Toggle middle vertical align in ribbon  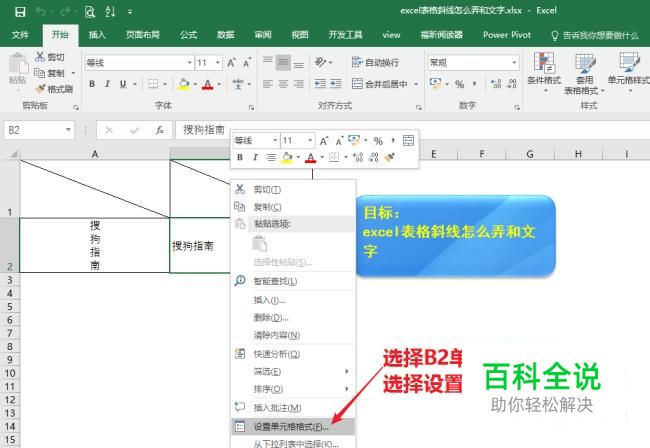(x=283, y=62)
